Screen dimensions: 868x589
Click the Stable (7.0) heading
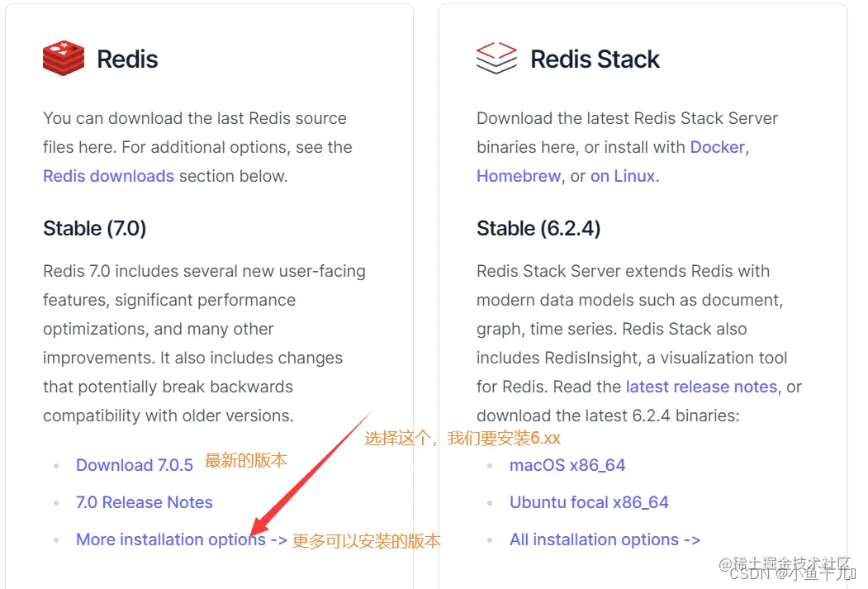coord(95,228)
